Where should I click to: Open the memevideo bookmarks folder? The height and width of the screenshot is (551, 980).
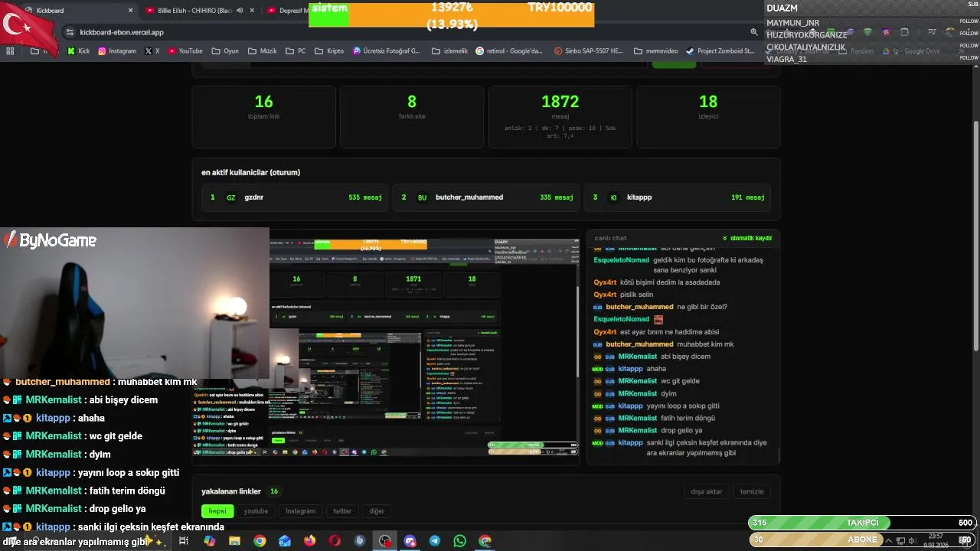coord(655,51)
